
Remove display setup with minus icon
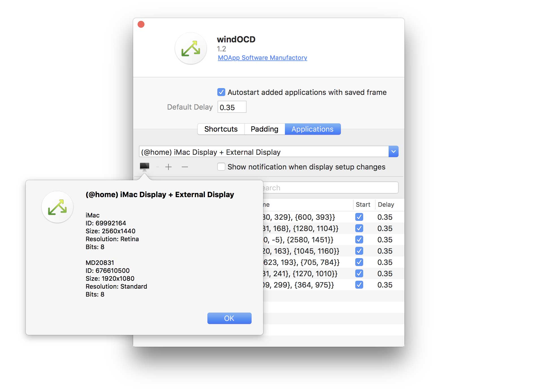(x=185, y=167)
